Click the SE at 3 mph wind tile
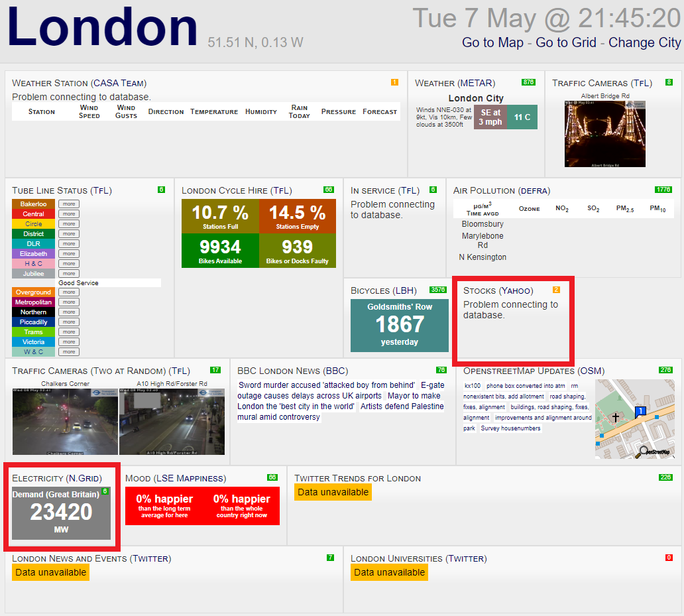 (490, 117)
